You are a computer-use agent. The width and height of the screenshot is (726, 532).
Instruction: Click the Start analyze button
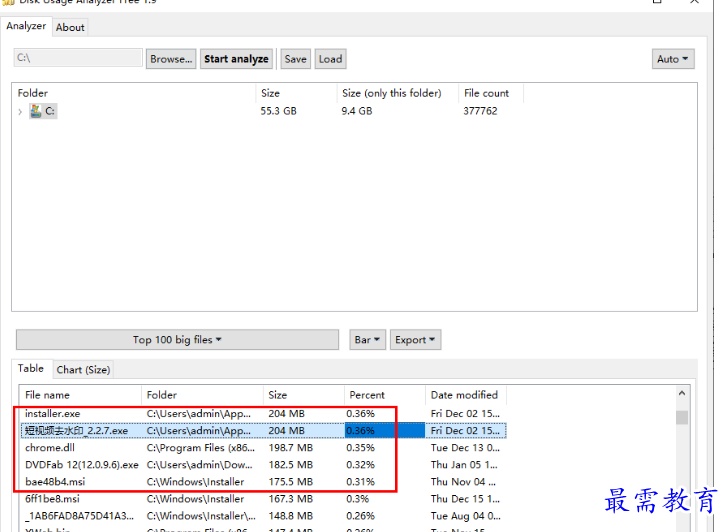coord(237,59)
